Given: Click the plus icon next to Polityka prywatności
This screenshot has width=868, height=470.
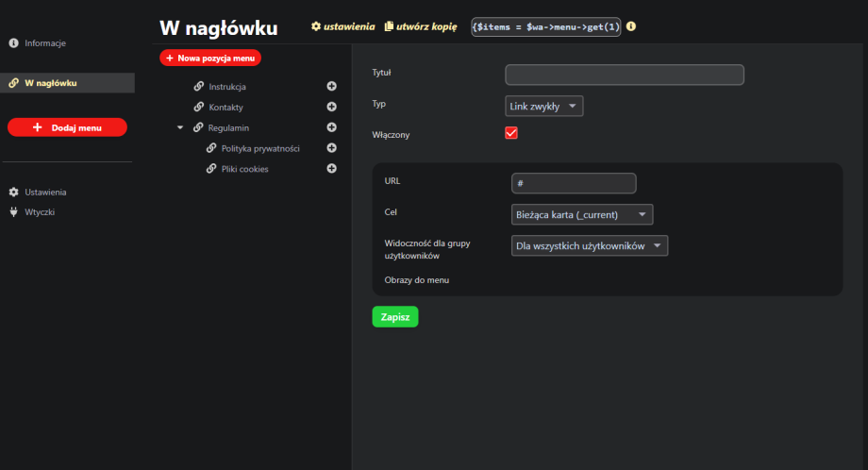Looking at the screenshot, I should 331,148.
